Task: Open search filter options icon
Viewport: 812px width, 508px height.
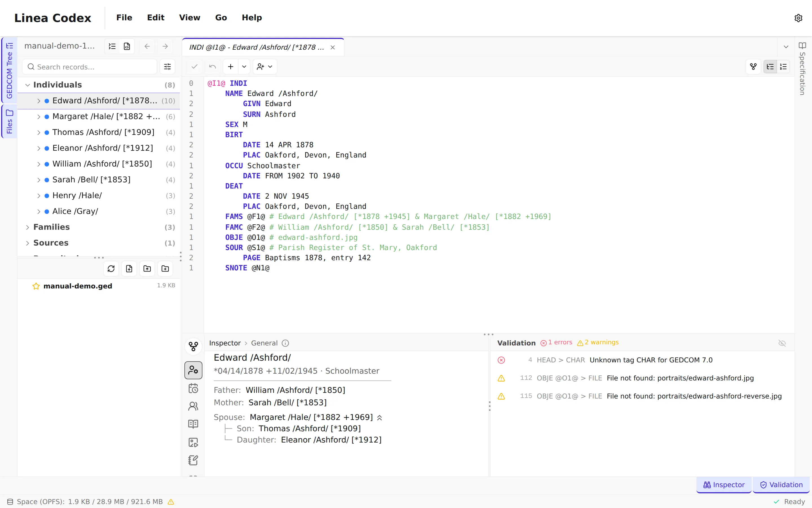Action: click(x=167, y=67)
